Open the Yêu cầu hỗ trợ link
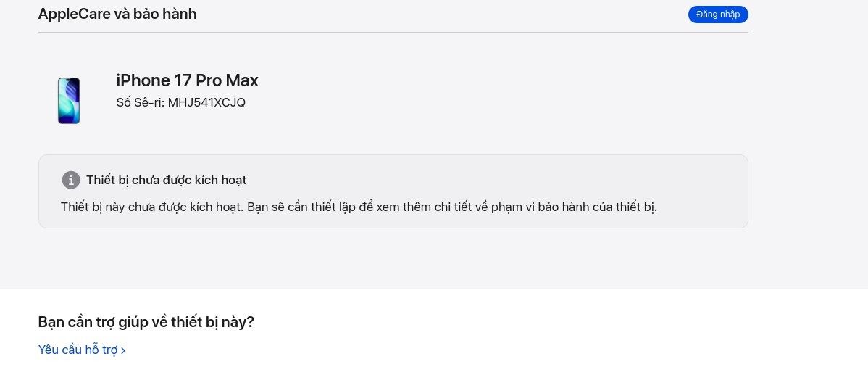Image resolution: width=868 pixels, height=380 pixels. point(78,350)
